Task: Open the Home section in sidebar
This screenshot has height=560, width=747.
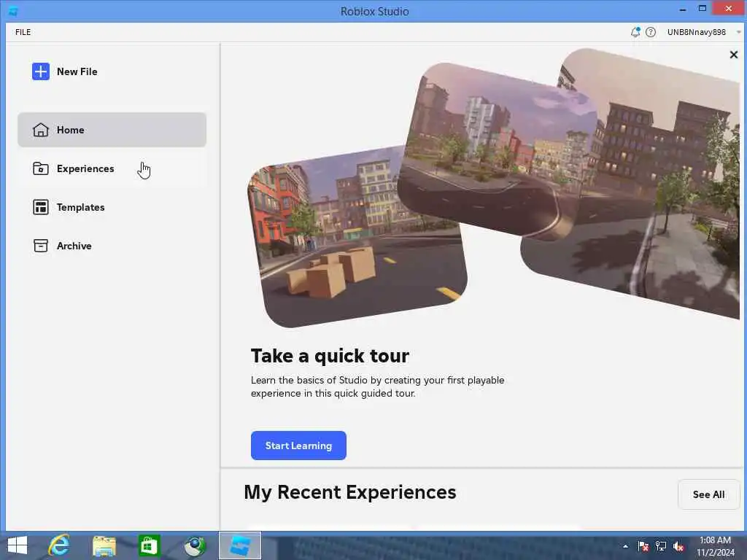Action: 112,130
